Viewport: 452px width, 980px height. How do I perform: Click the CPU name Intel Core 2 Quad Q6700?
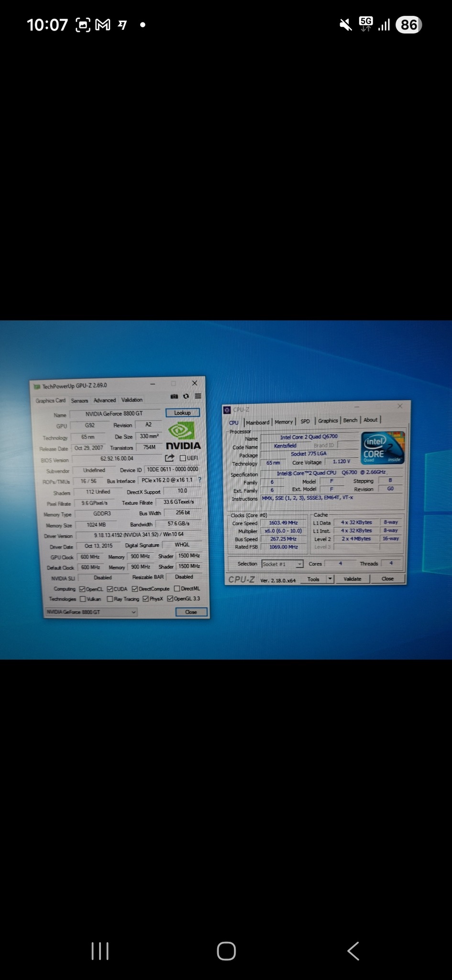[309, 437]
